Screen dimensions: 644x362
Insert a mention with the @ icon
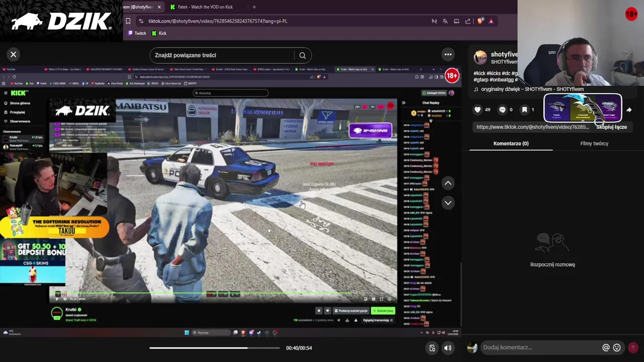606,347
